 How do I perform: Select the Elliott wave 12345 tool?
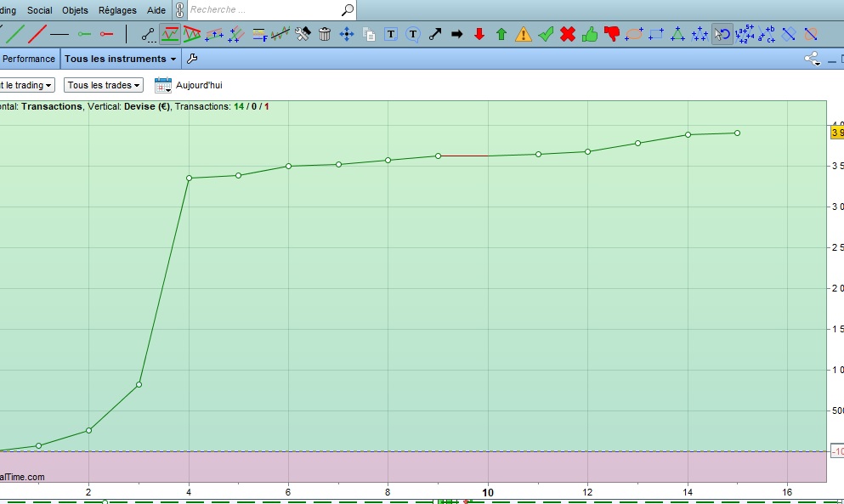coord(745,35)
